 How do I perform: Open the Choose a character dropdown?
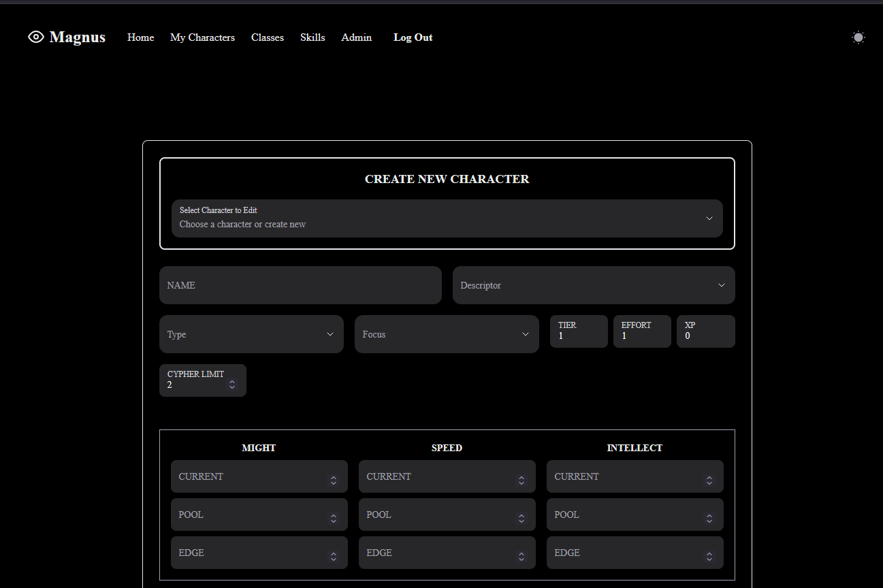[x=447, y=218]
